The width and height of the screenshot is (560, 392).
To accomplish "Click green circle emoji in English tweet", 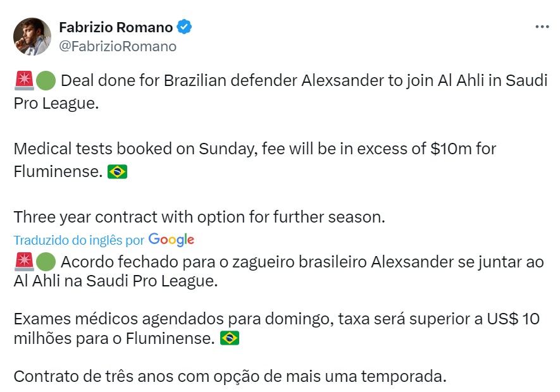I will (x=46, y=80).
